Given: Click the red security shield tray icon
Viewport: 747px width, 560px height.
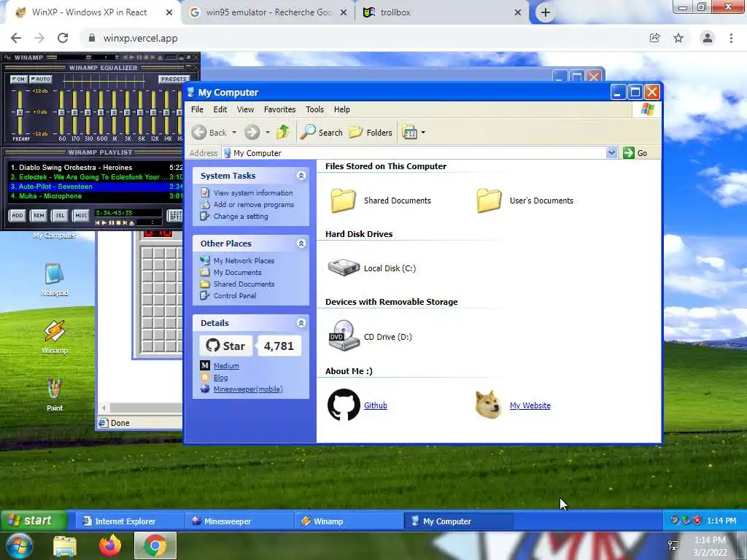Looking at the screenshot, I should tap(697, 521).
